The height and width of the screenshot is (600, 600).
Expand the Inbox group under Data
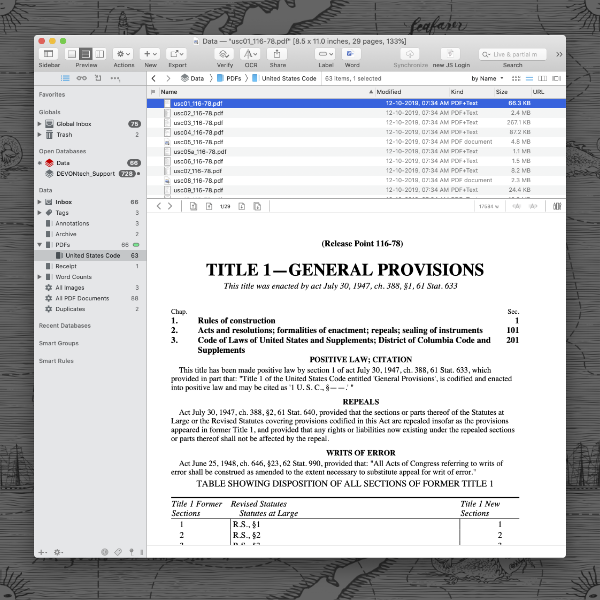39,202
